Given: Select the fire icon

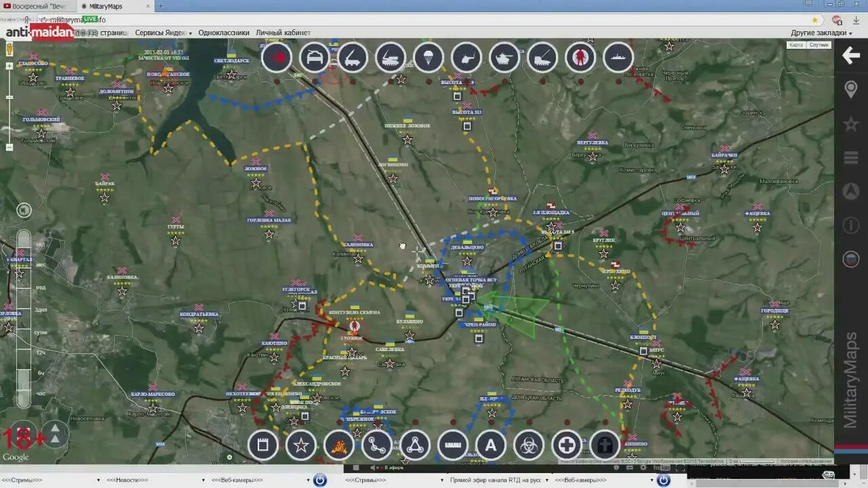Looking at the screenshot, I should [339, 445].
